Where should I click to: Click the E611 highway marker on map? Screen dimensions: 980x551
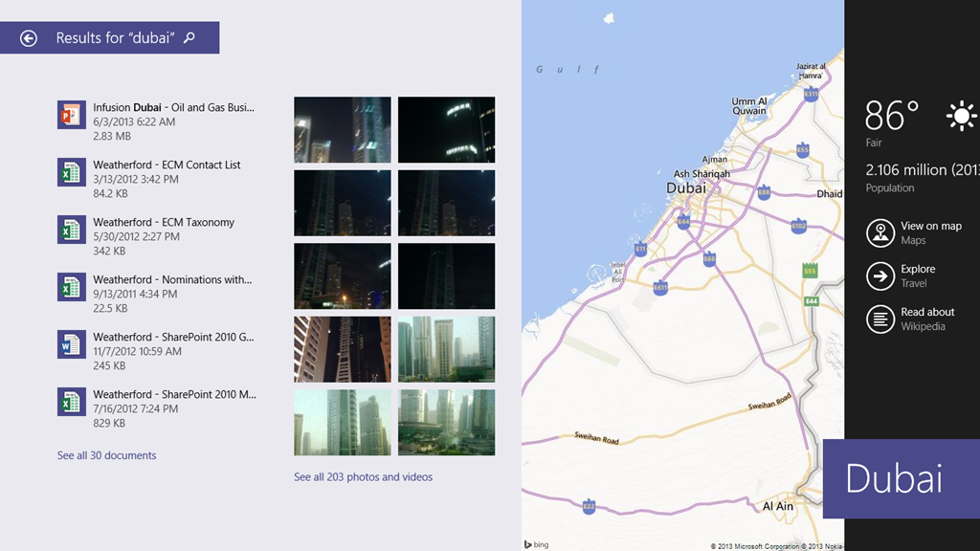pyautogui.click(x=660, y=287)
